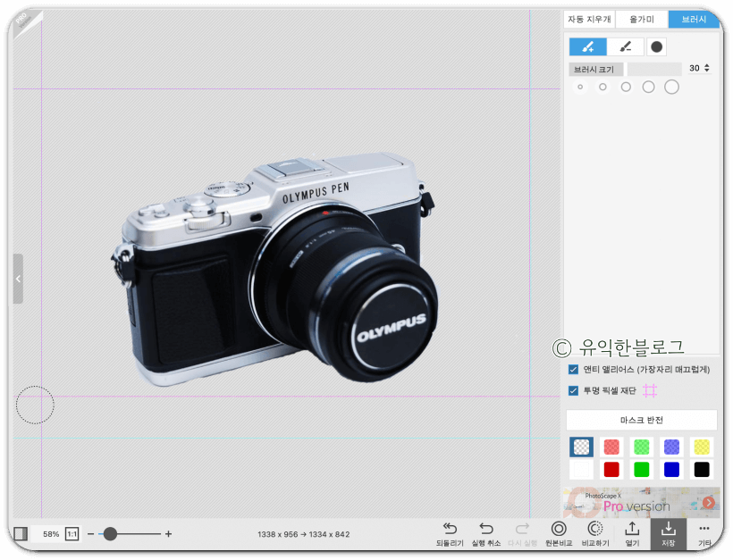Click the zoom in plus button
Viewport: 733px width, 560px height.
click(x=168, y=534)
